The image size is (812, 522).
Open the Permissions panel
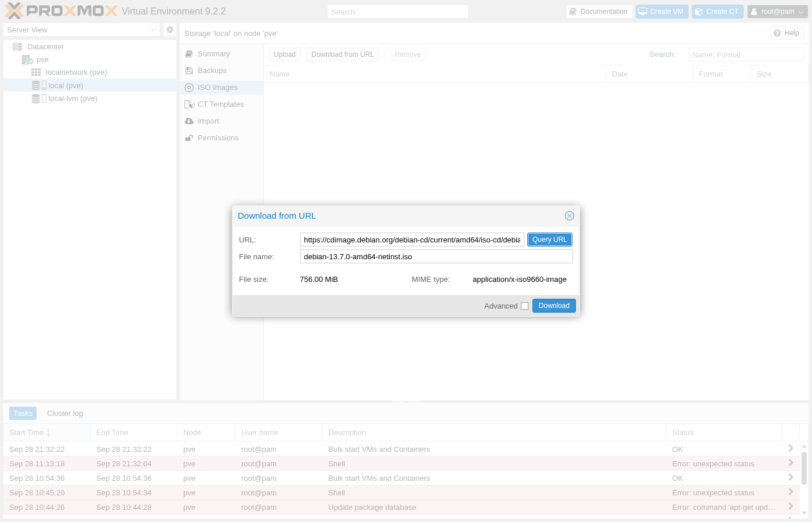click(222, 138)
